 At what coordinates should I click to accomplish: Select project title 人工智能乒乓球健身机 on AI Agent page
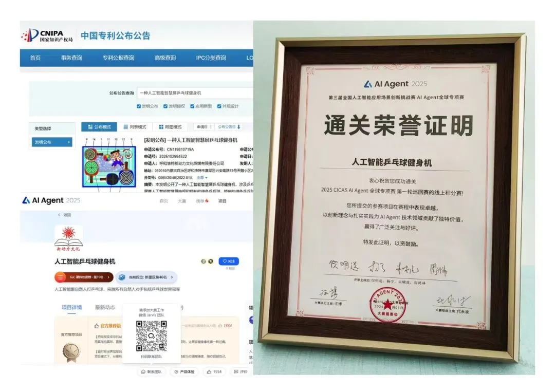pos(85,262)
